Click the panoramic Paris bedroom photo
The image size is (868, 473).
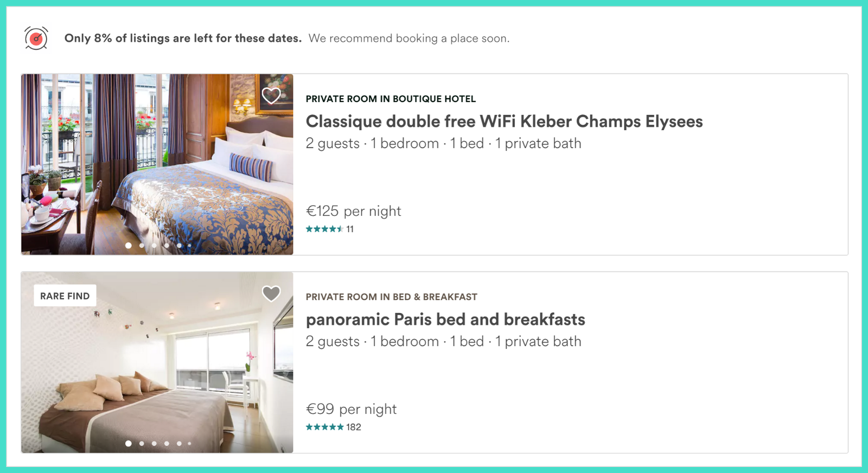157,362
